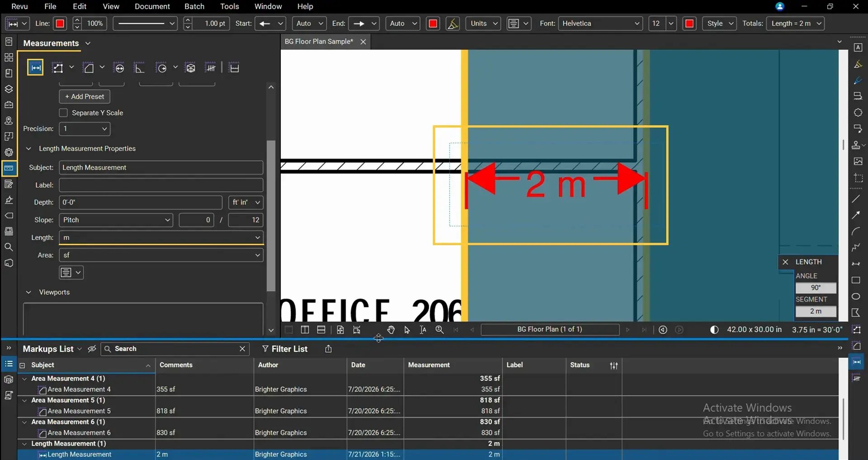Click the Markups List Search field
Screen dimensions: 868x460
tap(174, 349)
